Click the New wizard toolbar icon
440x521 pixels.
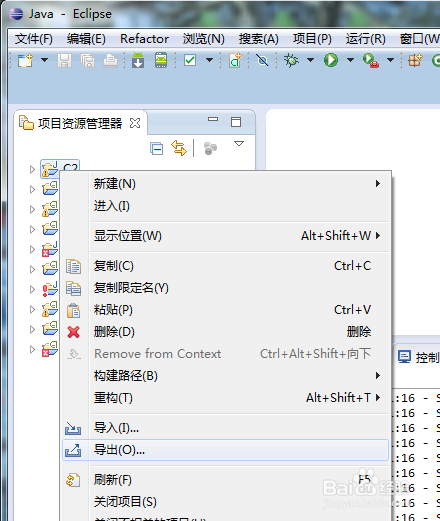click(x=26, y=60)
